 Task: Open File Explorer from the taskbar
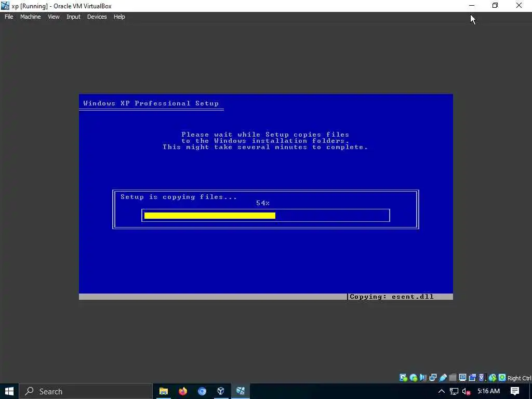164,391
